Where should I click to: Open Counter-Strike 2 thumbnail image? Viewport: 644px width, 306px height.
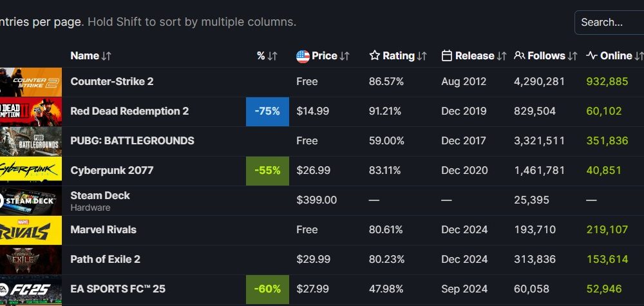pyautogui.click(x=31, y=82)
